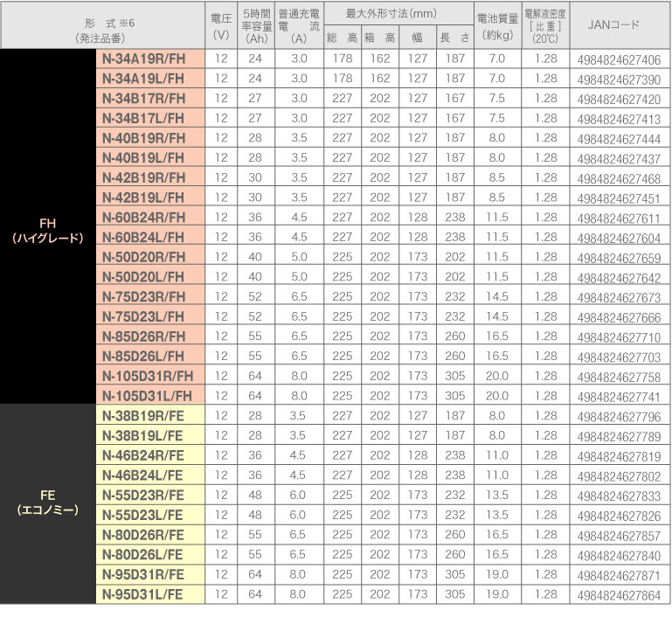This screenshot has height=624, width=672.
Task: Select the JANコード column header
Action: [x=620, y=25]
